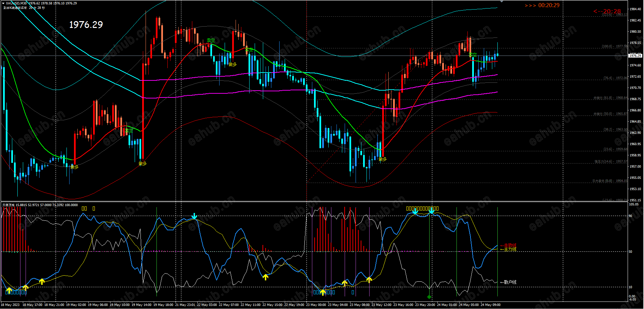Screen dimensions: 644x309
Task: Click the '18 May 2023' date on time axis
Action: point(10,305)
